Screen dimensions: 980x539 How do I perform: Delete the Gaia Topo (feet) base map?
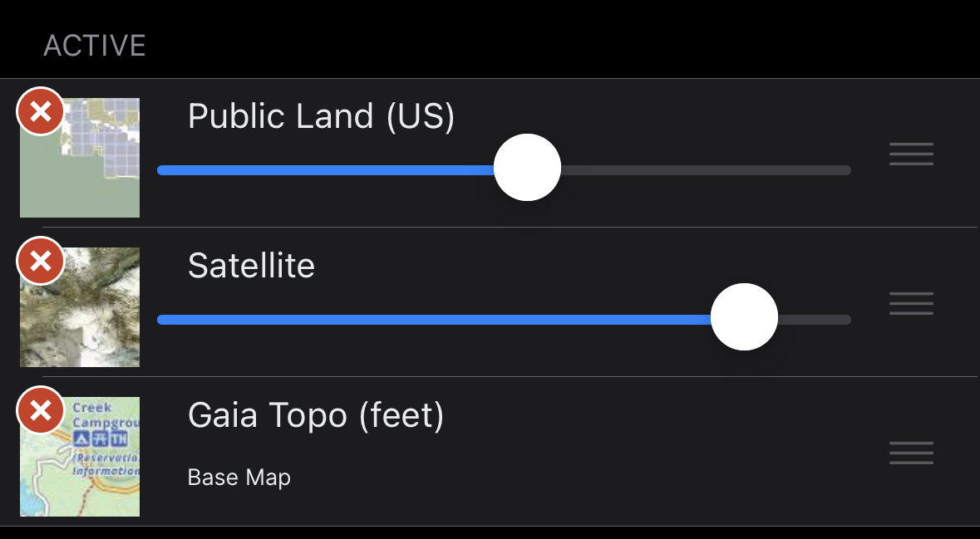pos(41,410)
